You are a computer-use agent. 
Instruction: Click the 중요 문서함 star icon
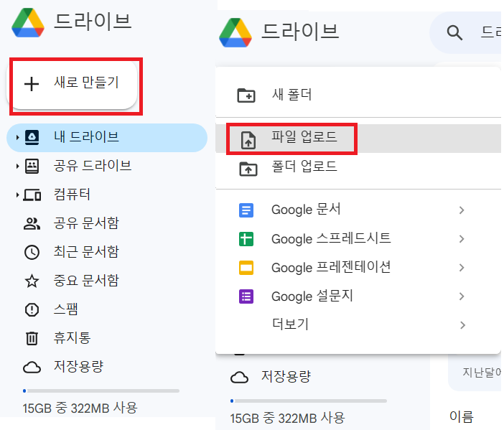[32, 281]
